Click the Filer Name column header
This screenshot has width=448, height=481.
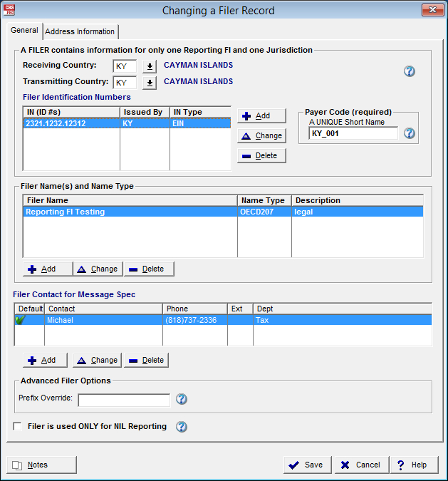(130, 200)
